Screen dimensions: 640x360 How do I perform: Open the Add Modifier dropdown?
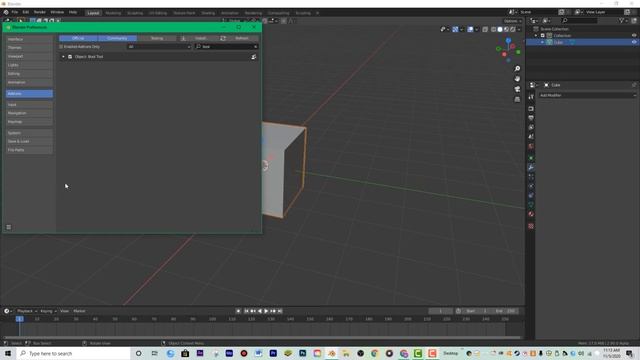(587, 95)
